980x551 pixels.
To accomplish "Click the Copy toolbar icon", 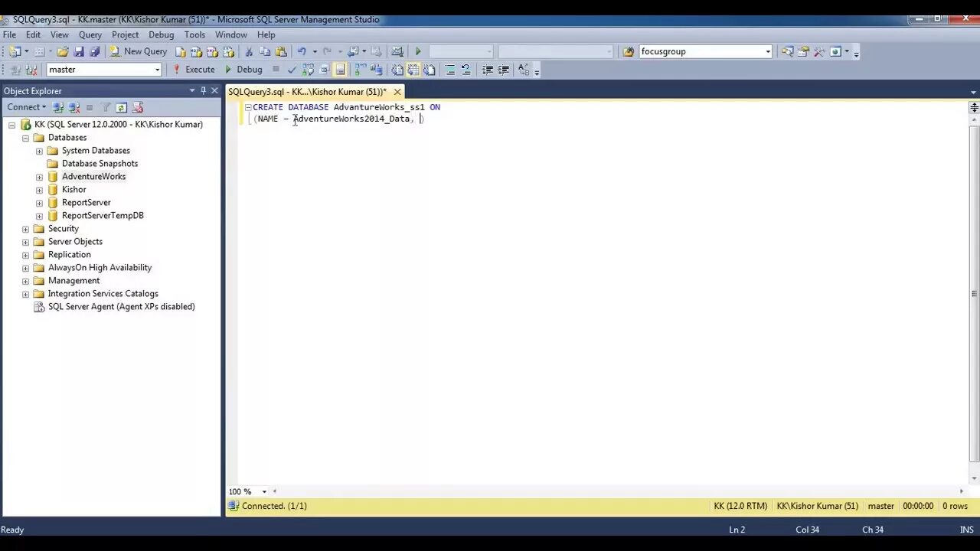I will [x=265, y=52].
